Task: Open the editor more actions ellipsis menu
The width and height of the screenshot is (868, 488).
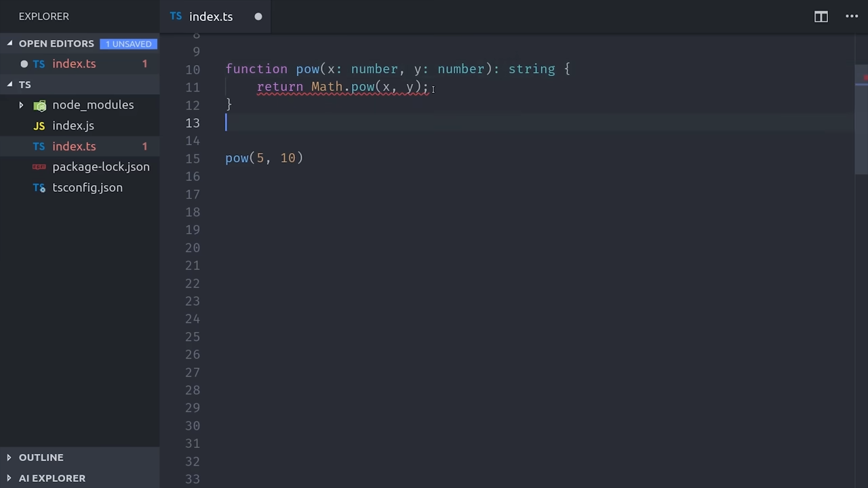Action: [x=852, y=17]
